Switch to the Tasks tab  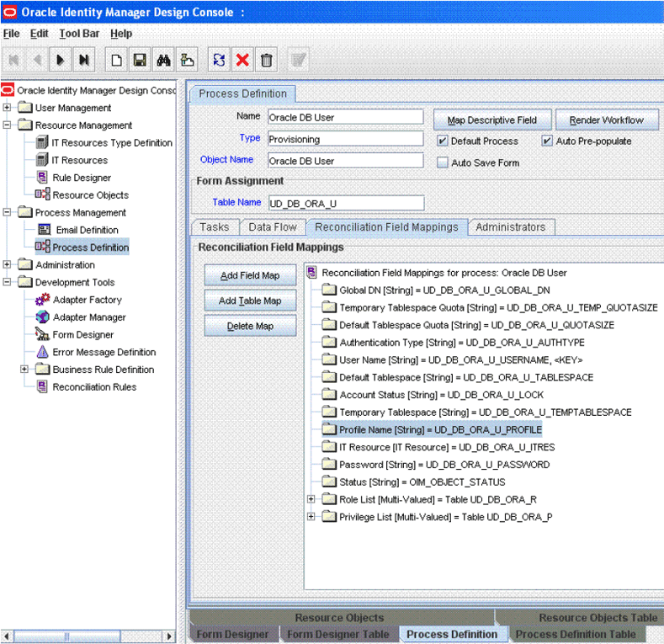point(215,227)
